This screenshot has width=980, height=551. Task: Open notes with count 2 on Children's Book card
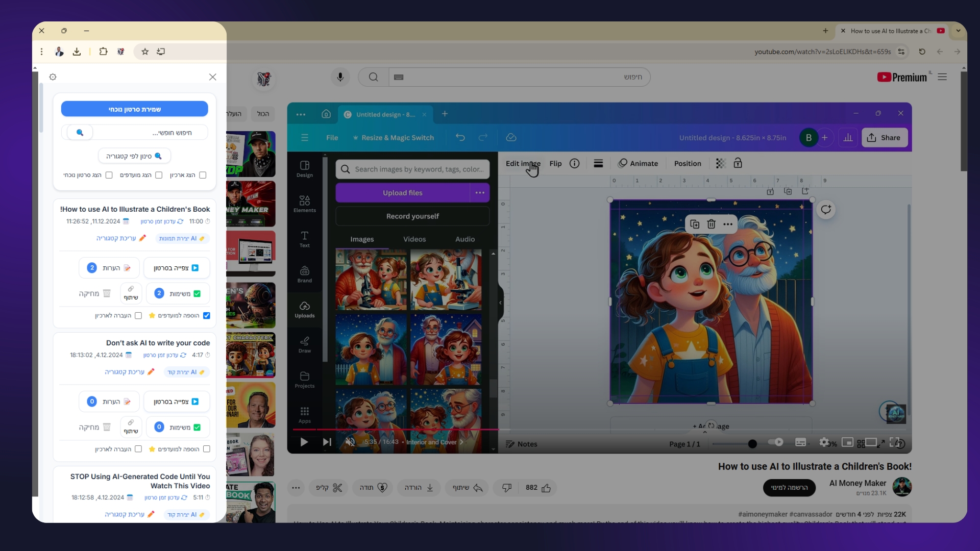coord(109,268)
